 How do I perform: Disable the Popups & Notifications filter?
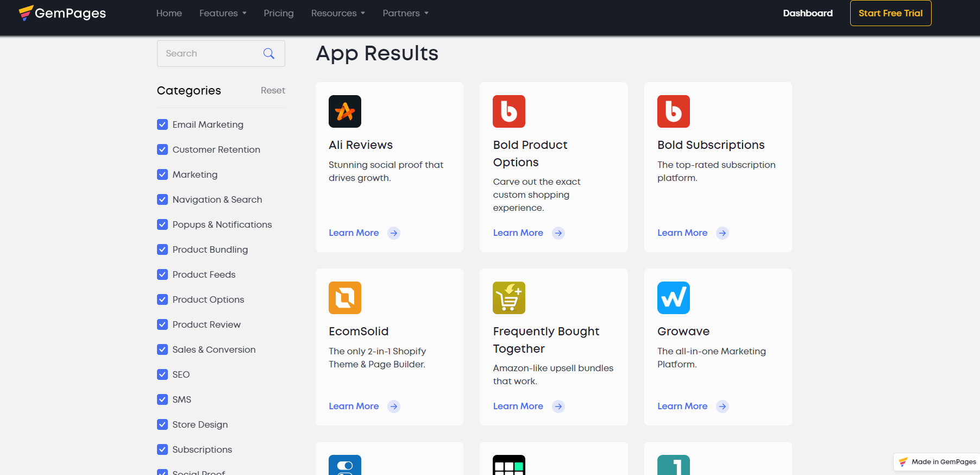(162, 224)
